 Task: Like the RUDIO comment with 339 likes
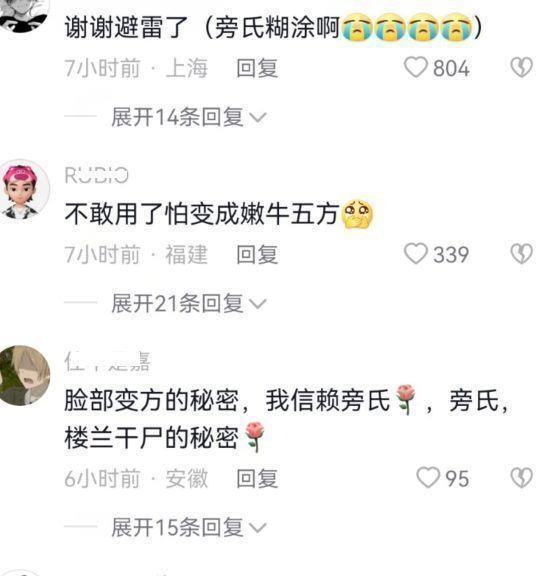415,254
